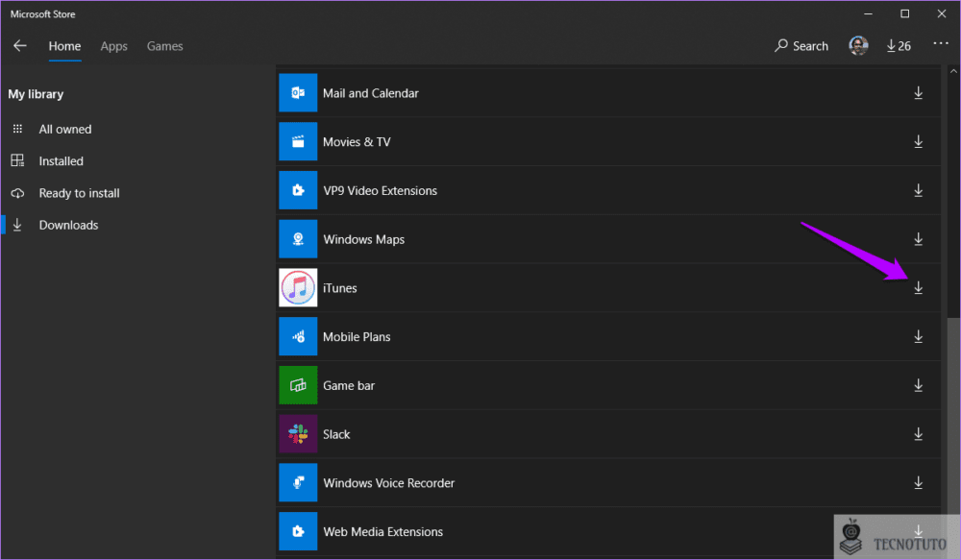Download Game bar via its arrow icon
The width and height of the screenshot is (961, 560).
point(918,385)
